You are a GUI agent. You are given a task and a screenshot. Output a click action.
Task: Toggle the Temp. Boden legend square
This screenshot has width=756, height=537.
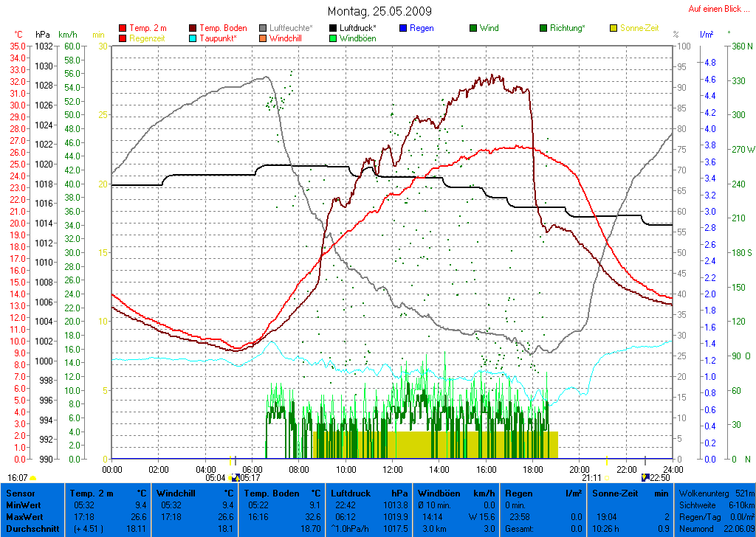(193, 29)
